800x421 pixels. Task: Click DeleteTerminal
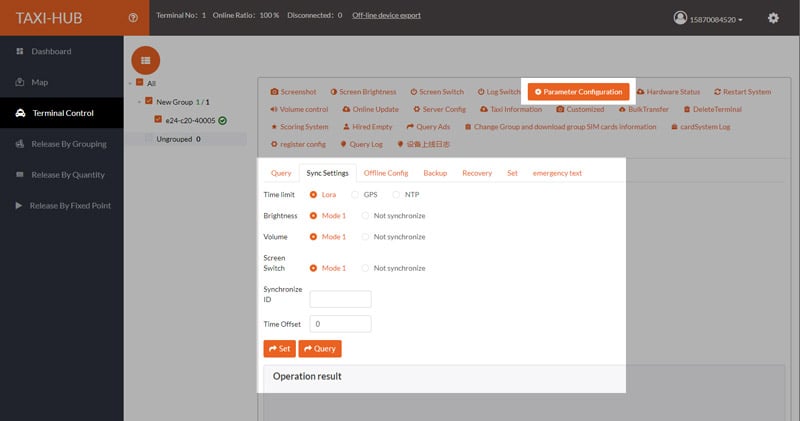713,109
